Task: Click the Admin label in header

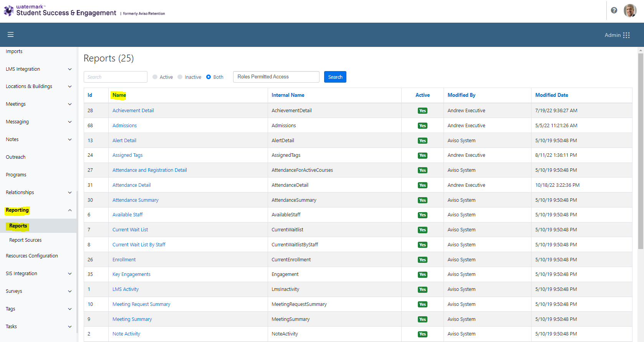Action: pyautogui.click(x=613, y=35)
